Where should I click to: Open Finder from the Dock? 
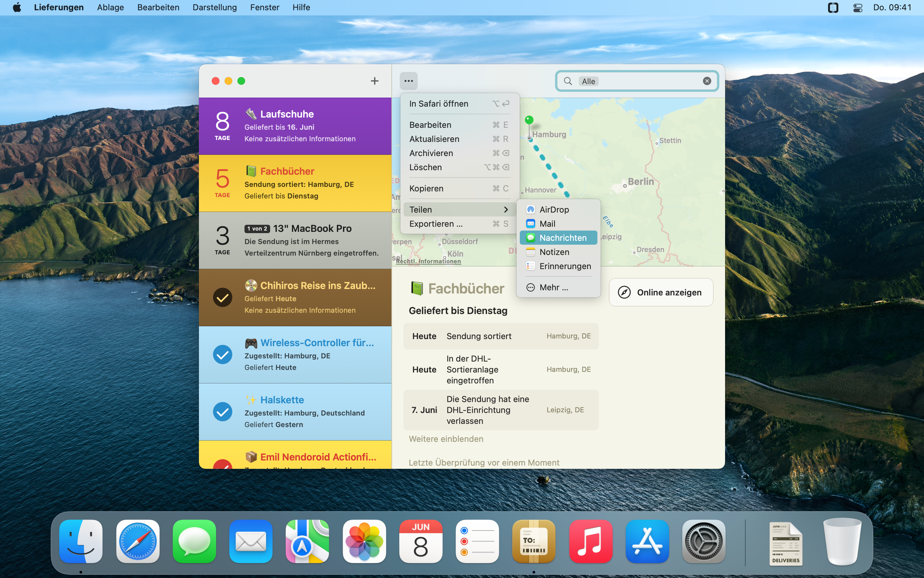(81, 541)
